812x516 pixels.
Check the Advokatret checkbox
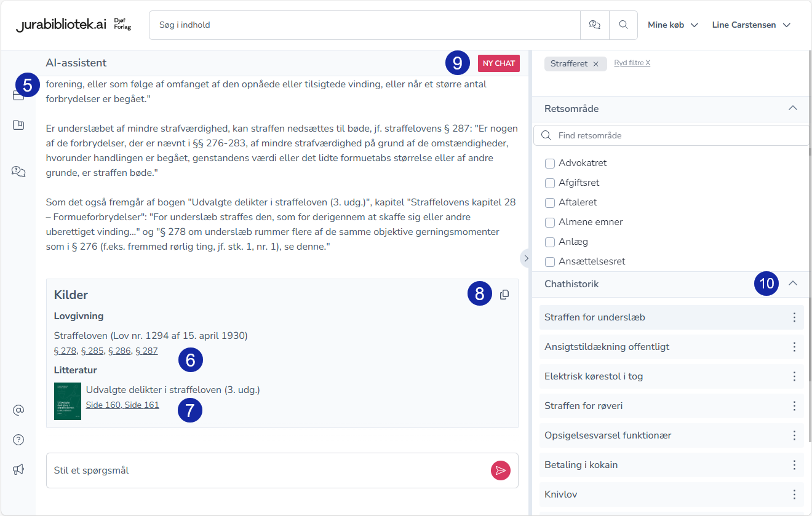coord(550,164)
